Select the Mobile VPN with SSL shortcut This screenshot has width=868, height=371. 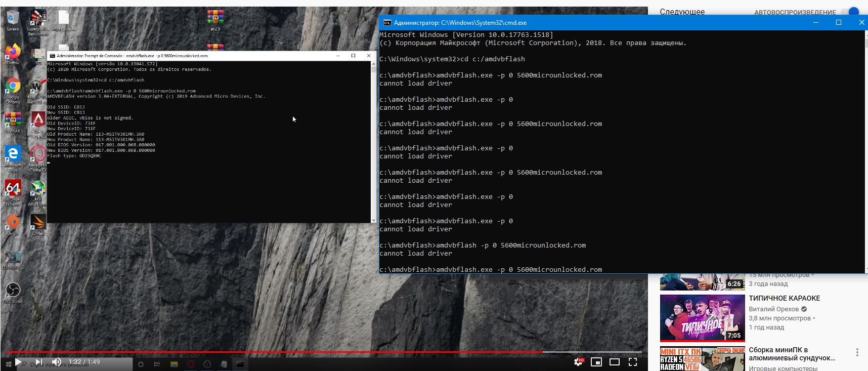pyautogui.click(x=37, y=91)
